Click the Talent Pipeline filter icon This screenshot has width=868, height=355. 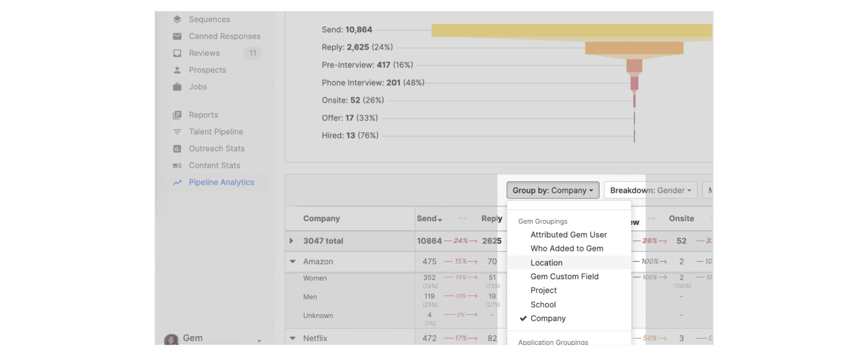click(177, 132)
